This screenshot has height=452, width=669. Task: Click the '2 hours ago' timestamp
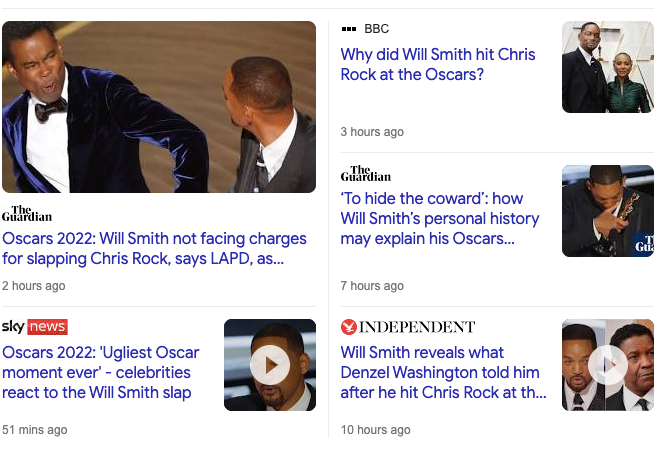(34, 286)
